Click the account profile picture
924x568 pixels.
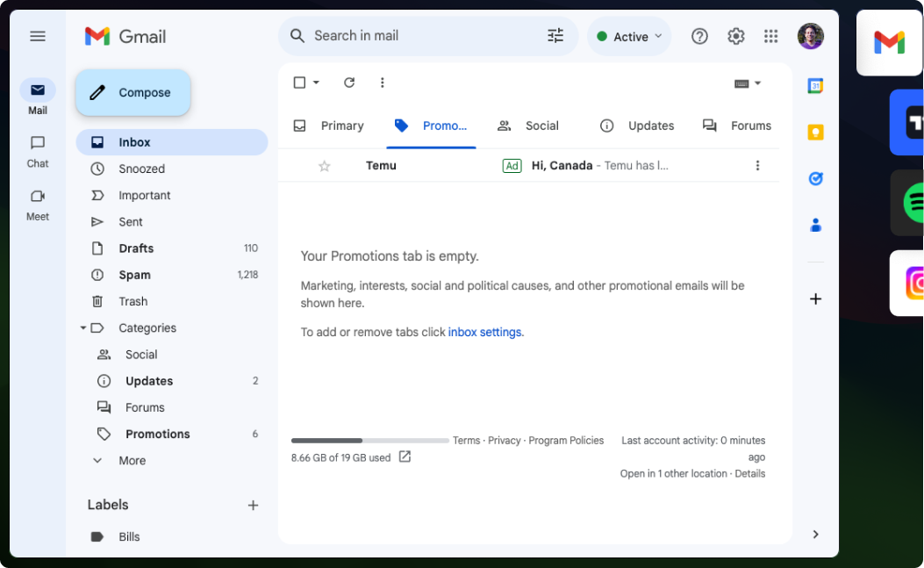[x=811, y=37]
